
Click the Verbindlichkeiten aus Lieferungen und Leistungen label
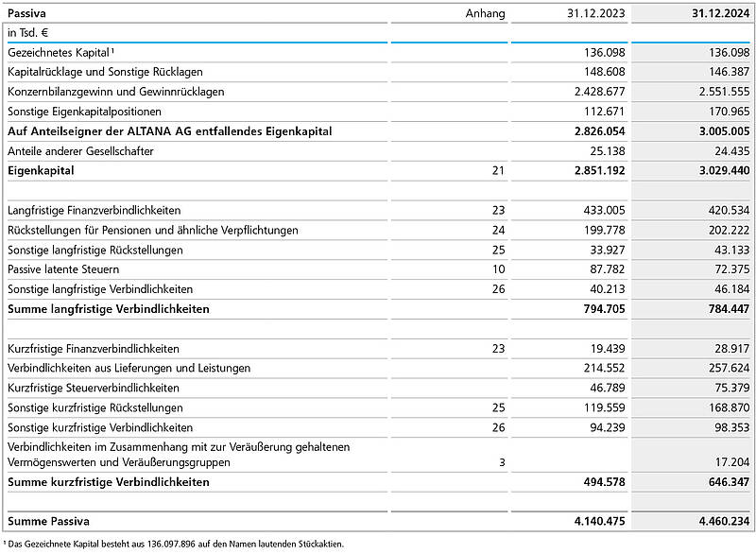tap(129, 368)
